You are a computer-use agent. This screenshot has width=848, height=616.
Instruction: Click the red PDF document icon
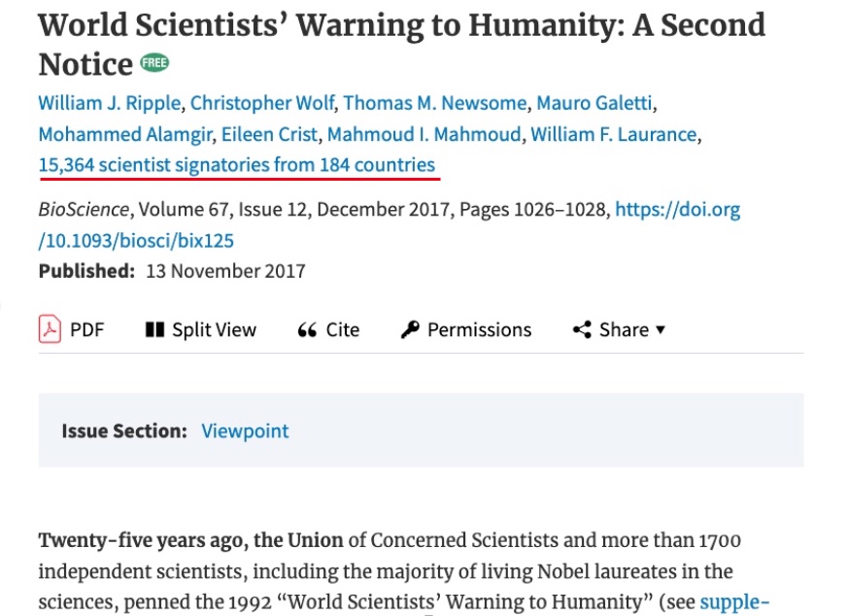(x=50, y=329)
